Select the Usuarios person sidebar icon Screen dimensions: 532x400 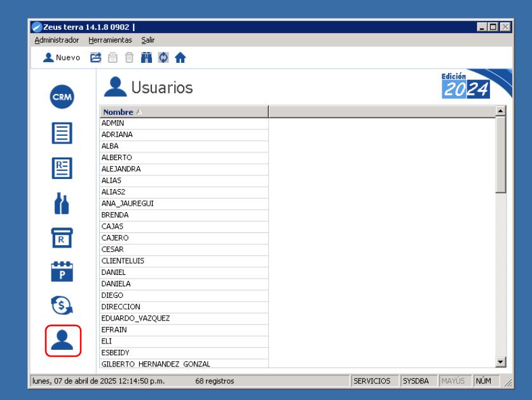click(x=63, y=340)
